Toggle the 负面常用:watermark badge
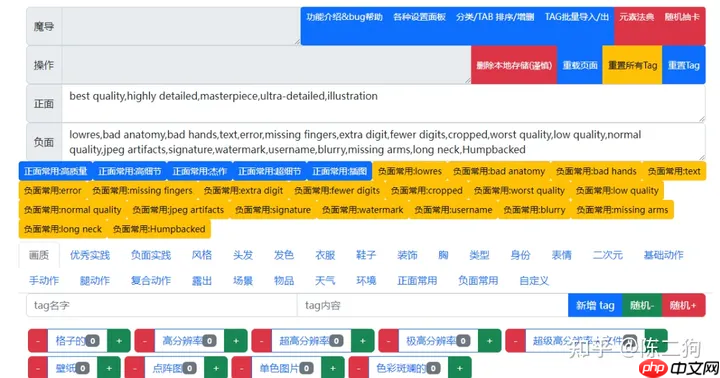The height and width of the screenshot is (378, 720). (x=362, y=210)
